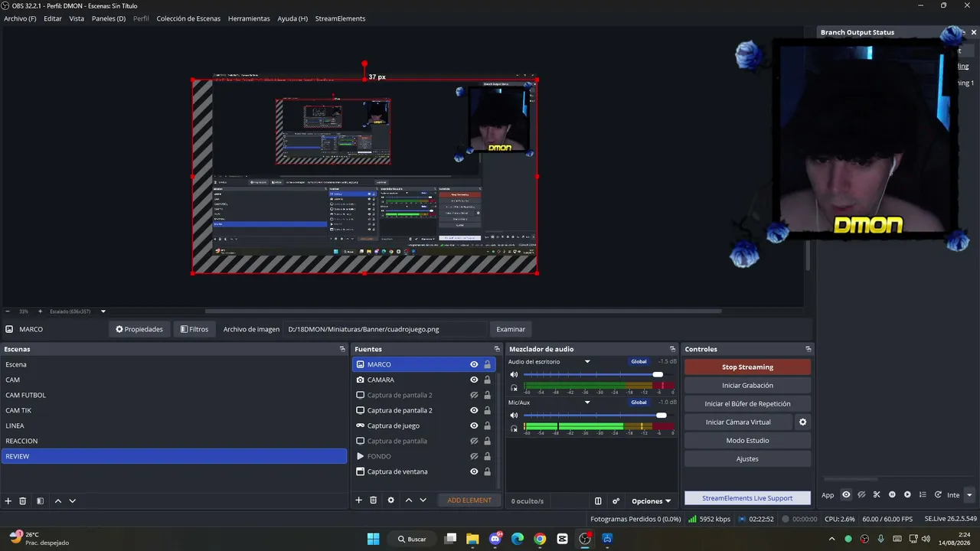The image size is (980, 551).
Task: Add a new scene with the plus icon in Escenas
Action: pyautogui.click(x=8, y=500)
